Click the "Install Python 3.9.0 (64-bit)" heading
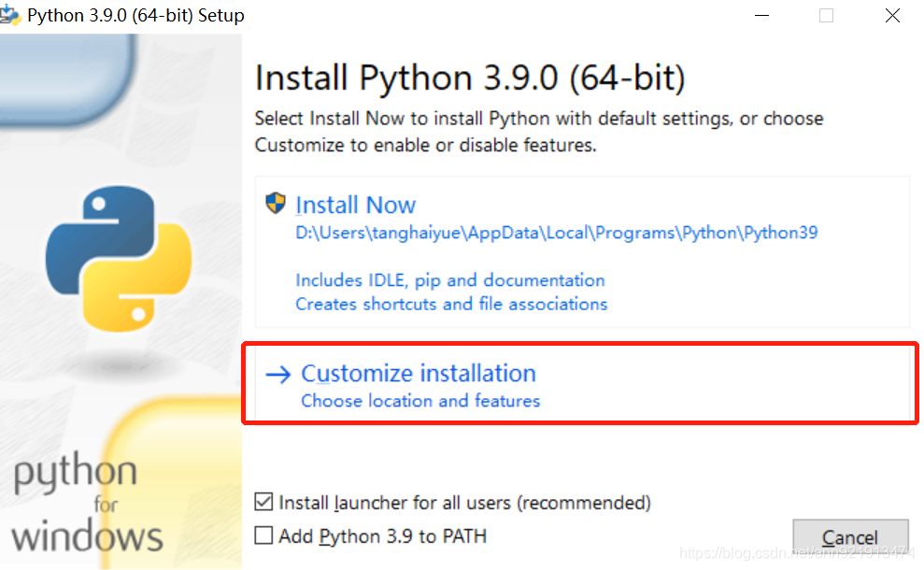This screenshot has width=924, height=570. pyautogui.click(x=469, y=78)
